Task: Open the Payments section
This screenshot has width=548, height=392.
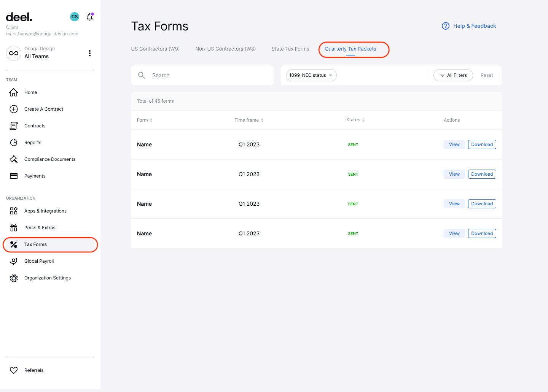Action: [x=35, y=176]
